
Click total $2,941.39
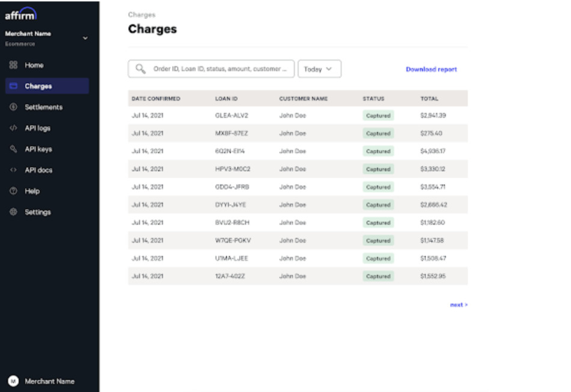pyautogui.click(x=433, y=115)
